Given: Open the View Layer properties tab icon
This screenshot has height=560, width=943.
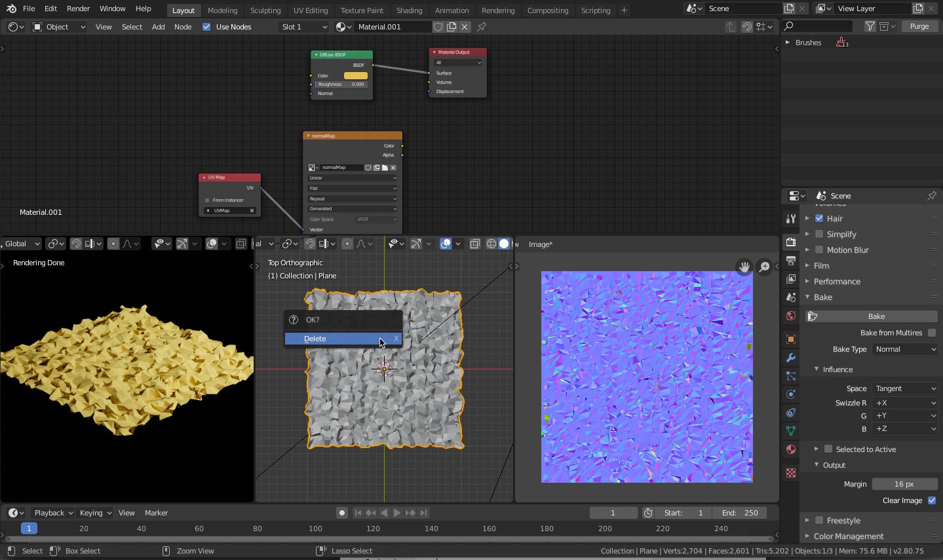Looking at the screenshot, I should [x=791, y=279].
